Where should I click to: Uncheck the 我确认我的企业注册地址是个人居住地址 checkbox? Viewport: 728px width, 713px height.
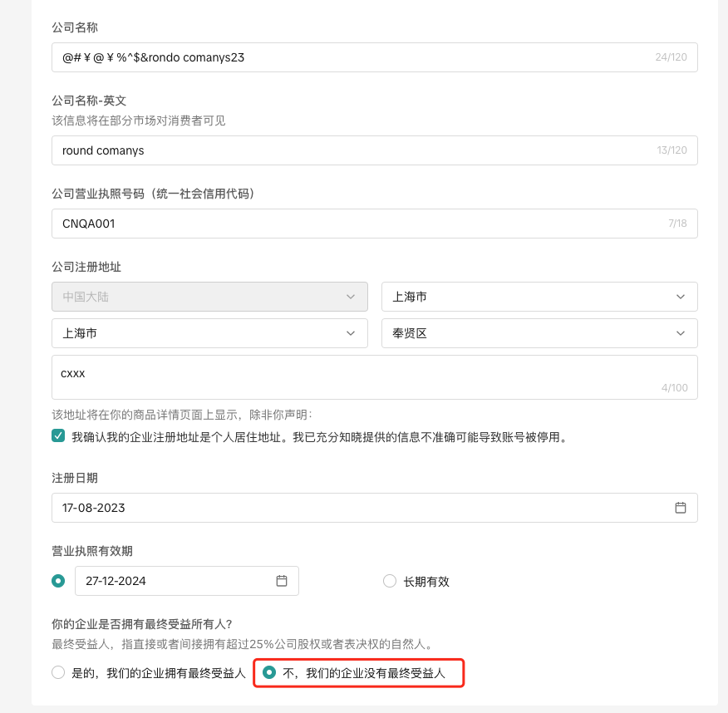point(58,436)
